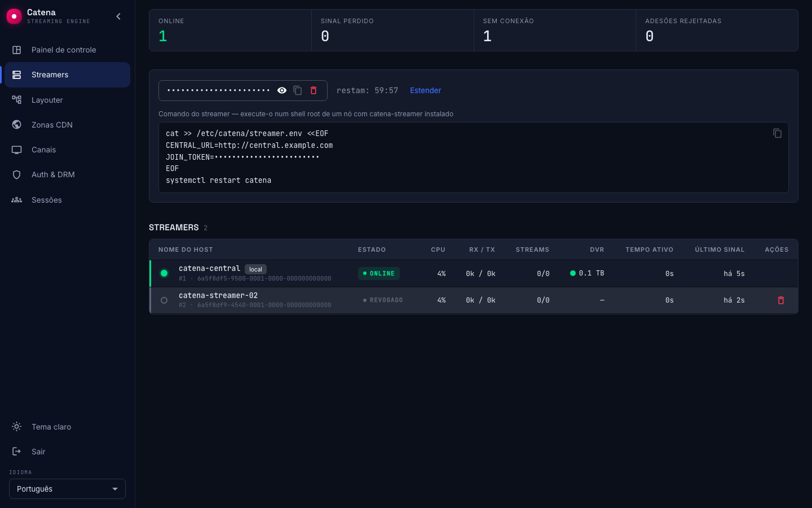Click the CPU column header
The image size is (812, 508).
(x=438, y=249)
